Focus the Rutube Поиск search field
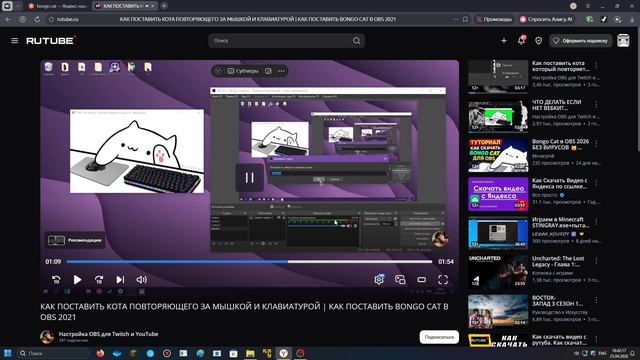The width and height of the screenshot is (640, 360). coord(282,41)
